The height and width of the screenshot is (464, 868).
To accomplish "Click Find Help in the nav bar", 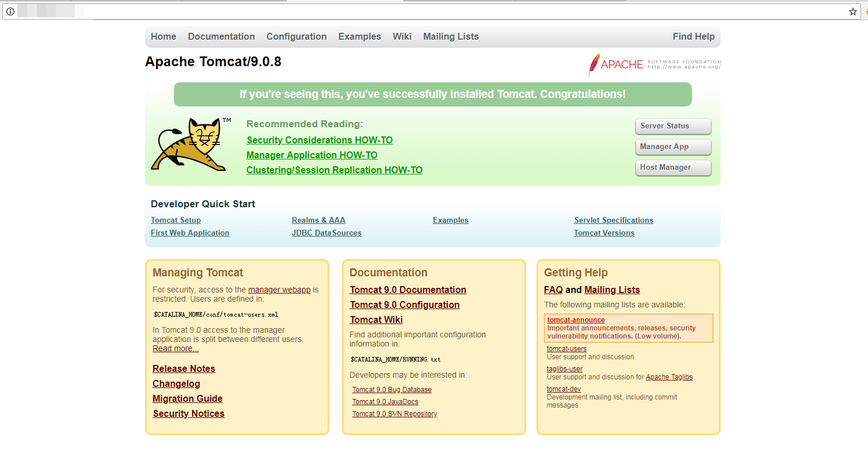I will pyautogui.click(x=694, y=37).
